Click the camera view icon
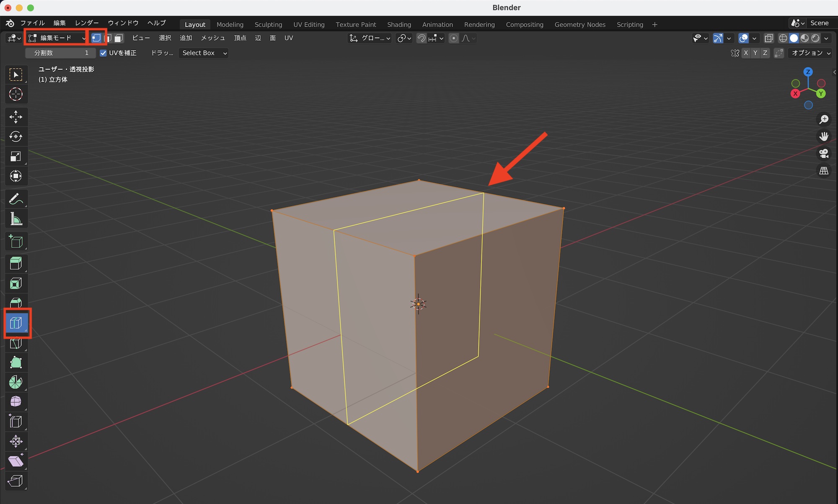This screenshot has width=838, height=504. [x=824, y=154]
